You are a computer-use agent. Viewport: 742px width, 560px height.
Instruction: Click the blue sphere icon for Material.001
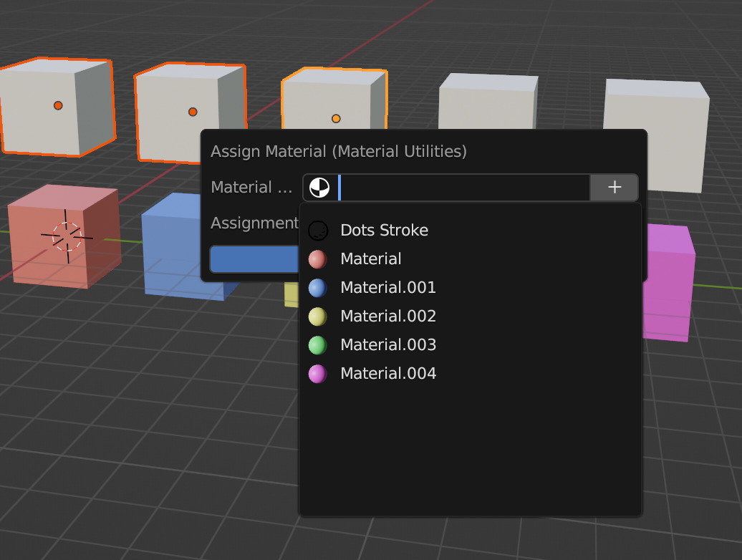318,287
